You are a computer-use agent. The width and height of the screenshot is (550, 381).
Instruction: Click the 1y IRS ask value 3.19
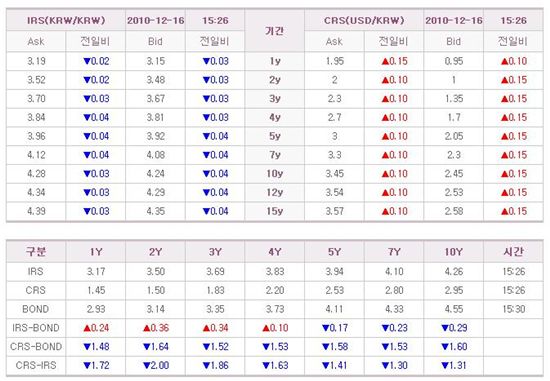coord(36,61)
